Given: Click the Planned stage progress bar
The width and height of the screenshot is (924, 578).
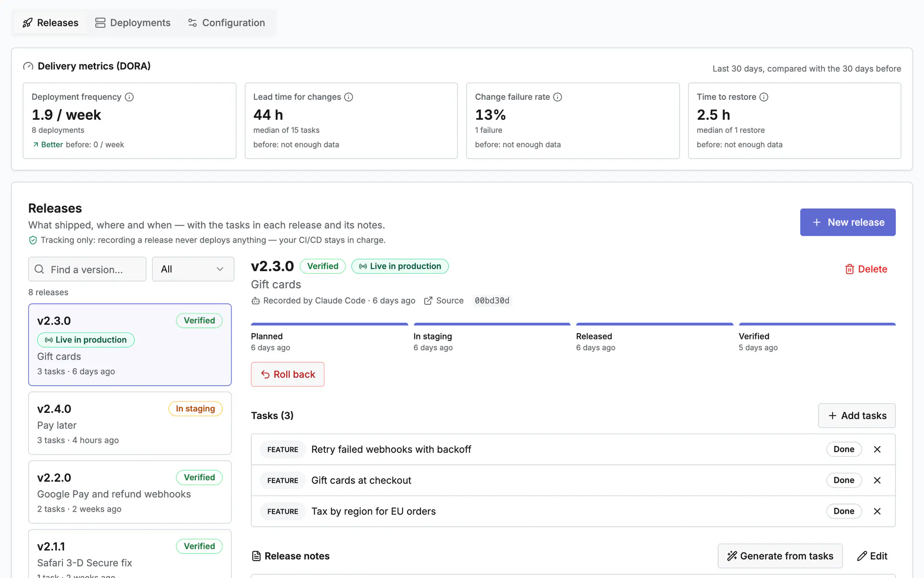Looking at the screenshot, I should coord(329,324).
